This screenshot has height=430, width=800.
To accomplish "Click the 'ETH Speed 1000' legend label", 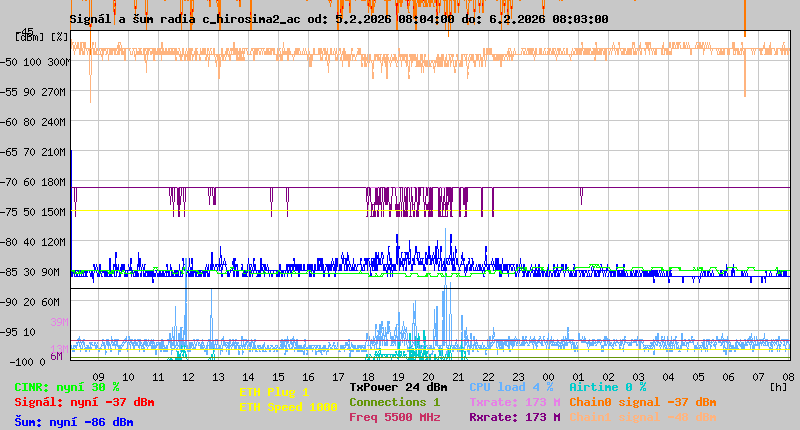I will click(x=288, y=407).
